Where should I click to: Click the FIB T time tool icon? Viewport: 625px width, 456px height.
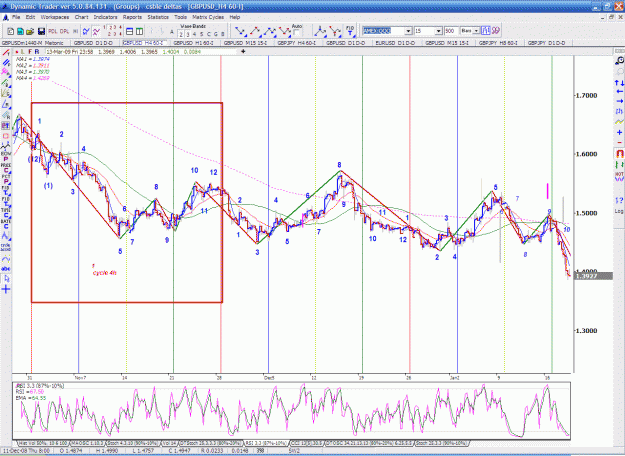(x=350, y=31)
